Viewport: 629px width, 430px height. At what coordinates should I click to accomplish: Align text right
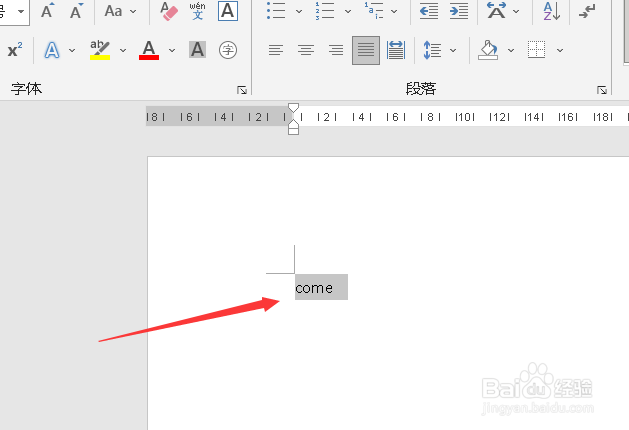[336, 50]
